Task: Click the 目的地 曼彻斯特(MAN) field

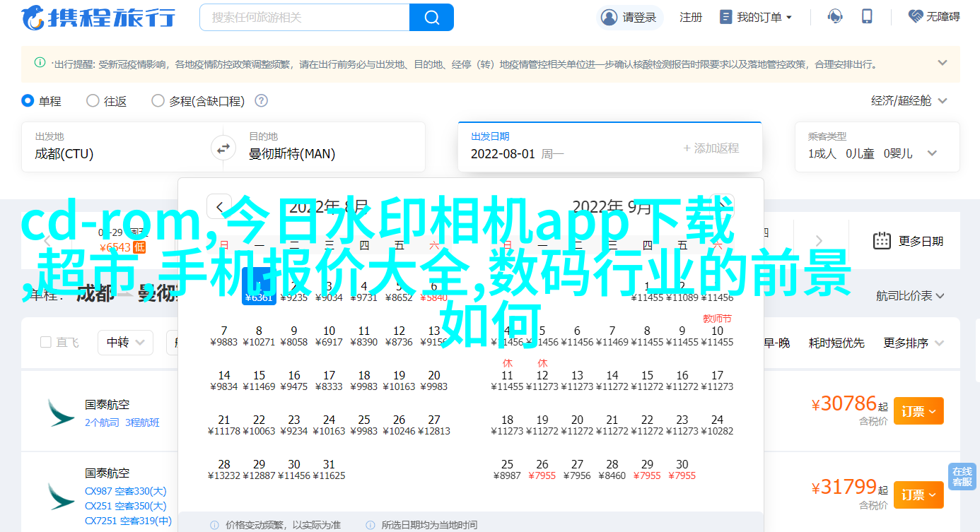Action: (x=329, y=147)
